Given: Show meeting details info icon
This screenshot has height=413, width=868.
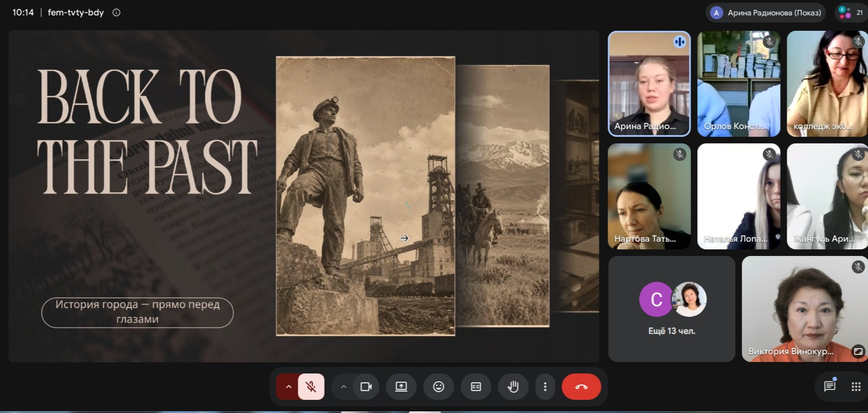Looking at the screenshot, I should (116, 13).
